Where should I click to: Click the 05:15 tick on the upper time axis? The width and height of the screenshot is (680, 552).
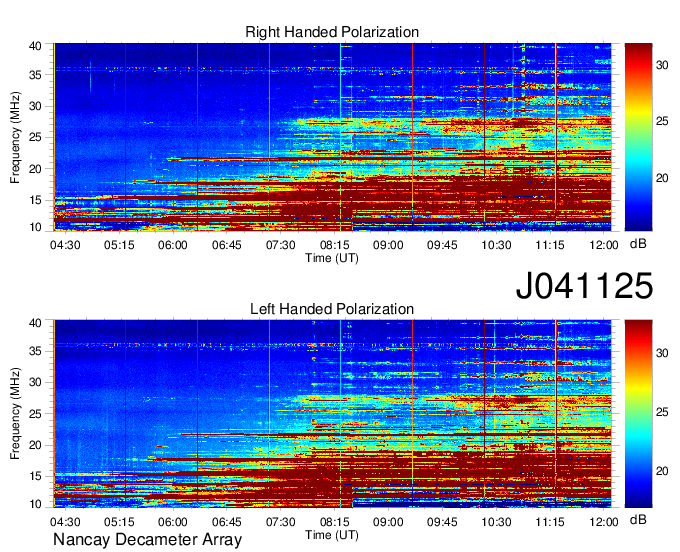pyautogui.click(x=119, y=245)
